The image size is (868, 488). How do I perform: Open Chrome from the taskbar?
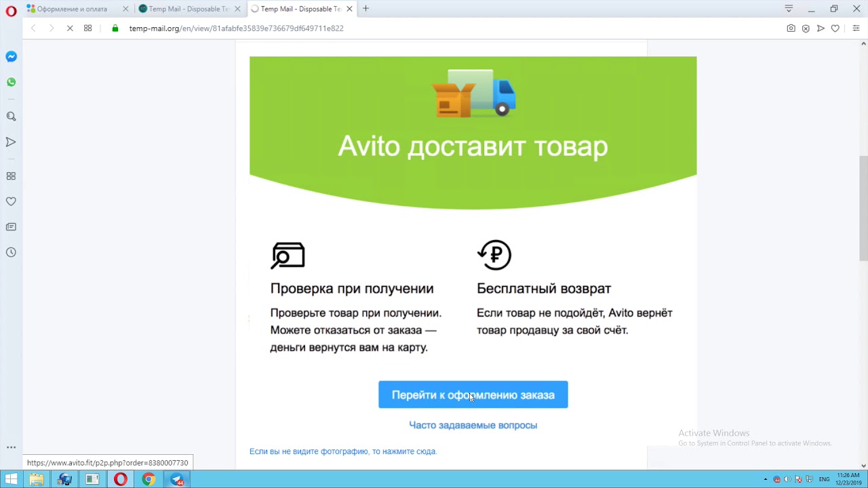click(148, 480)
